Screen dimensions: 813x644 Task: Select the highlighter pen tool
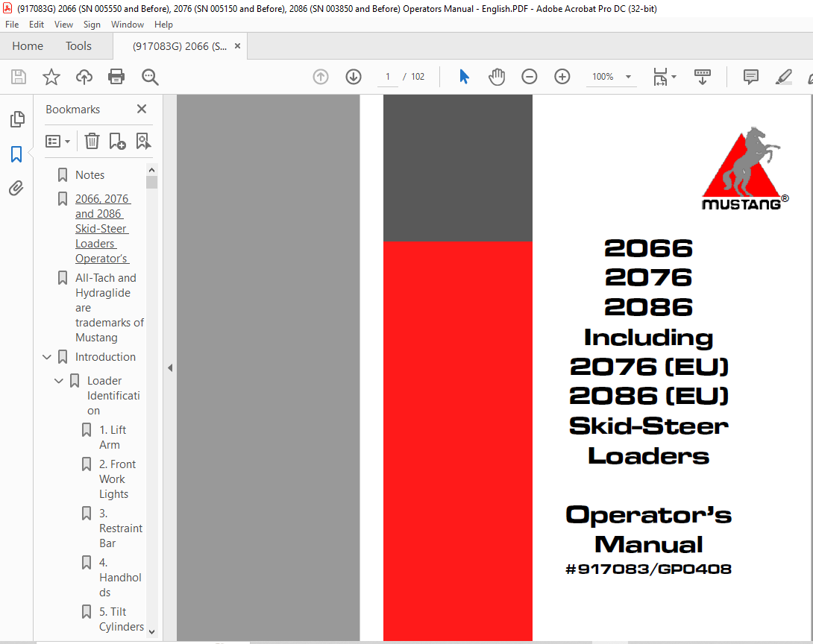pos(783,77)
